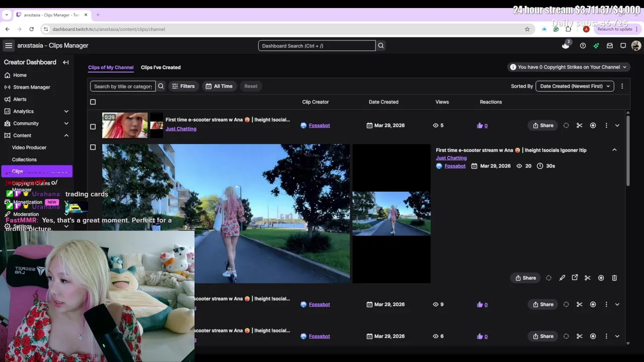Open the notifications icon with badge 2
This screenshot has width=644, height=362.
click(x=566, y=45)
